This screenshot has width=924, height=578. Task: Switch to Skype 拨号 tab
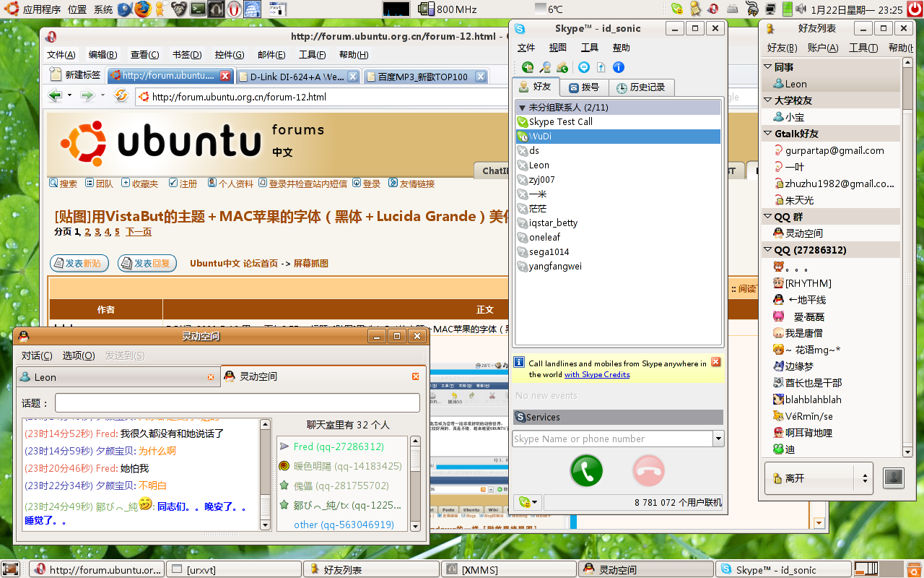click(x=584, y=87)
